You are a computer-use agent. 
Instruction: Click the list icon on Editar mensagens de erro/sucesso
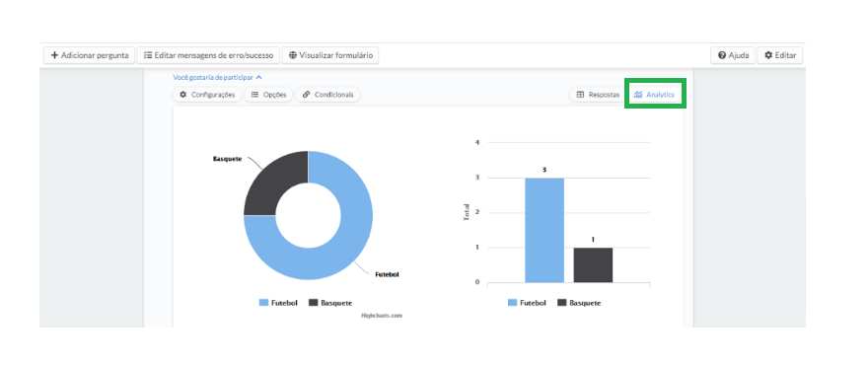point(148,55)
